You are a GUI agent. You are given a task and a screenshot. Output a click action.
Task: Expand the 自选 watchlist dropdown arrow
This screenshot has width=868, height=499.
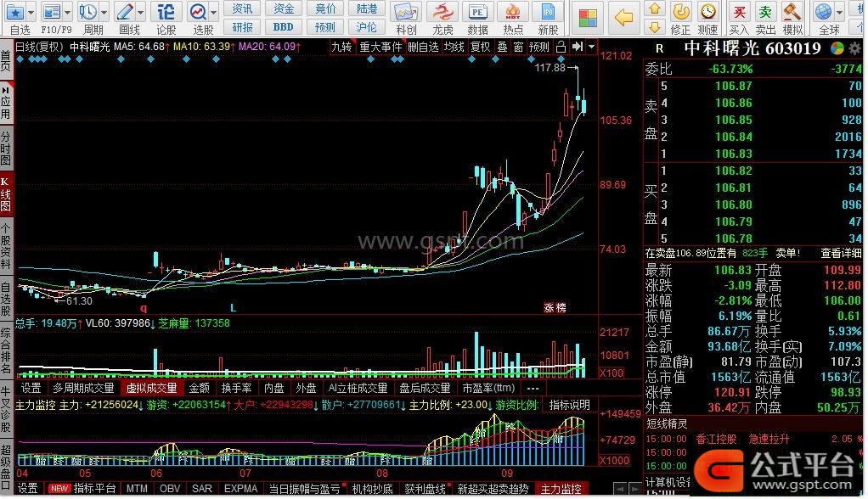(x=31, y=12)
